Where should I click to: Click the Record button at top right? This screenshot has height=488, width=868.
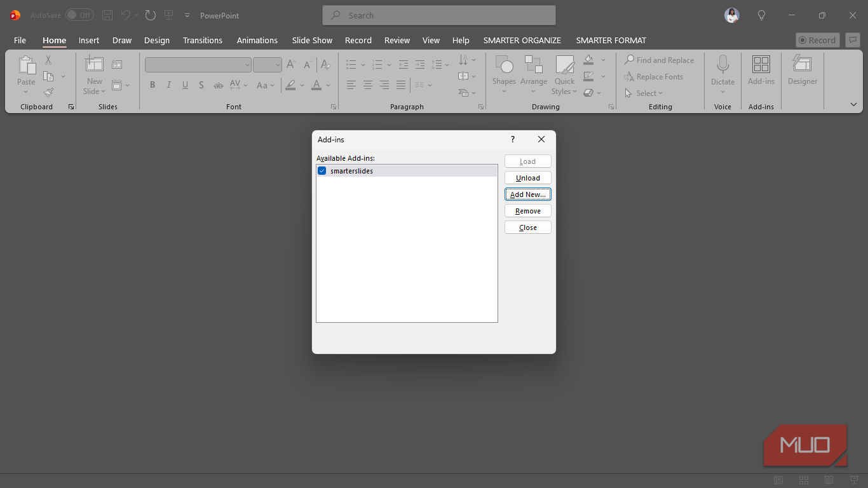[817, 40]
